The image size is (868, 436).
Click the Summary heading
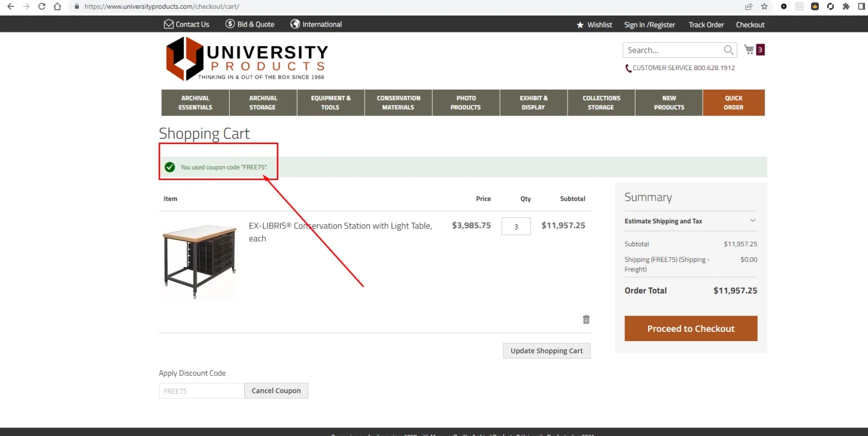pyautogui.click(x=648, y=197)
